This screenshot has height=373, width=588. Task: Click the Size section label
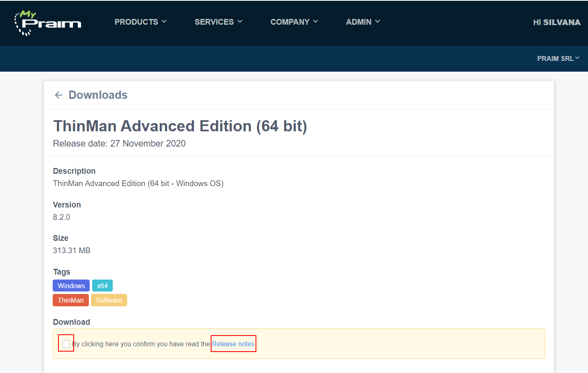click(x=61, y=238)
